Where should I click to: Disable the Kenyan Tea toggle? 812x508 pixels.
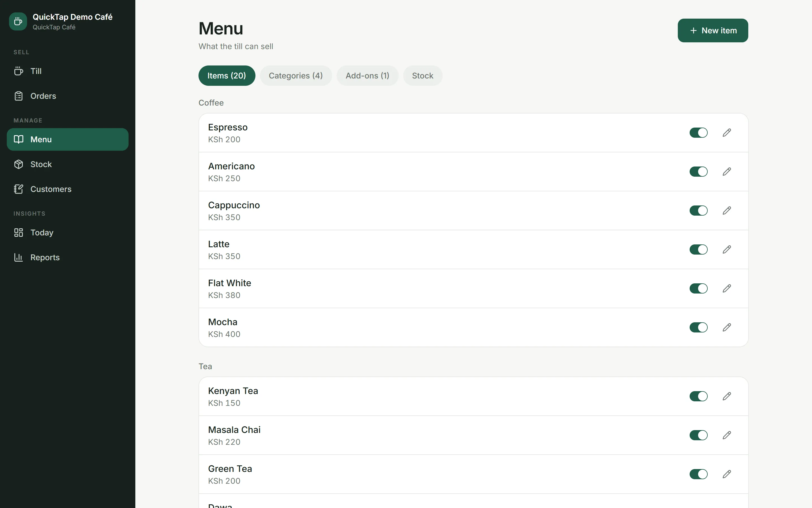(x=699, y=397)
